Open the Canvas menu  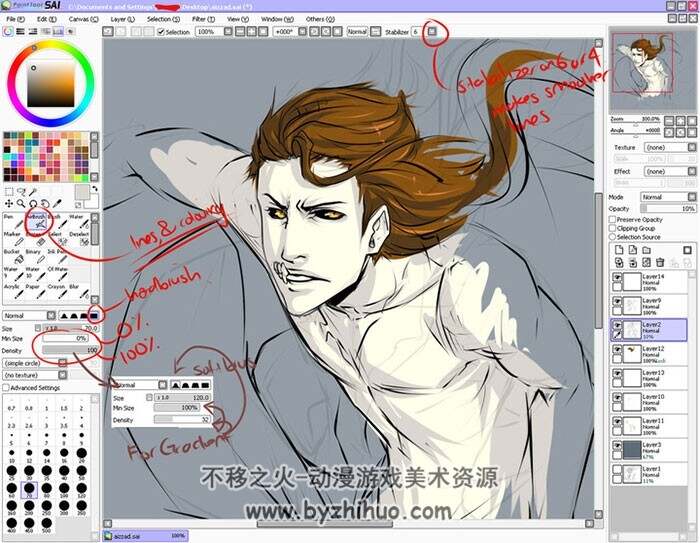point(83,19)
